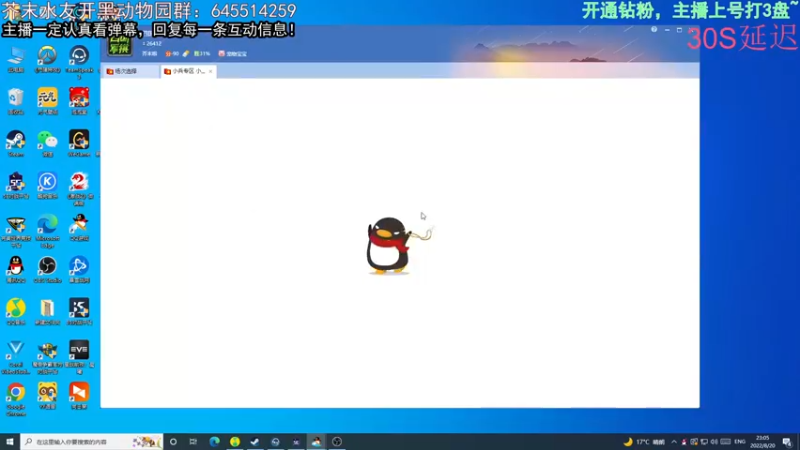Launch the WeGame desktop shortcut
Image resolution: width=800 pixels, height=450 pixels.
pyautogui.click(x=79, y=142)
